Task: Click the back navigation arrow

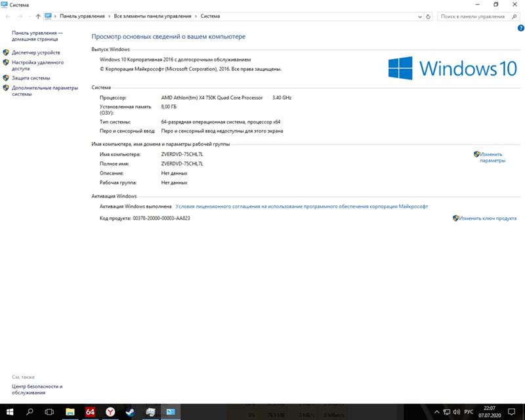Action: tap(8, 16)
